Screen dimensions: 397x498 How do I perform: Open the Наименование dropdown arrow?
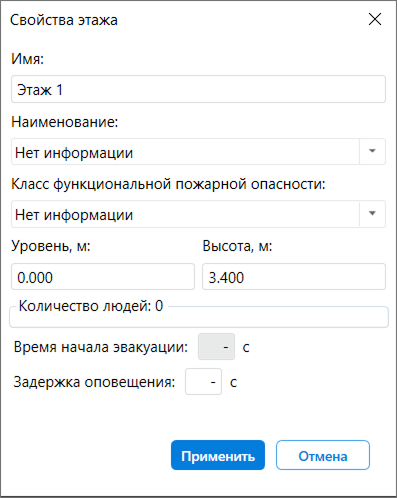click(x=372, y=151)
